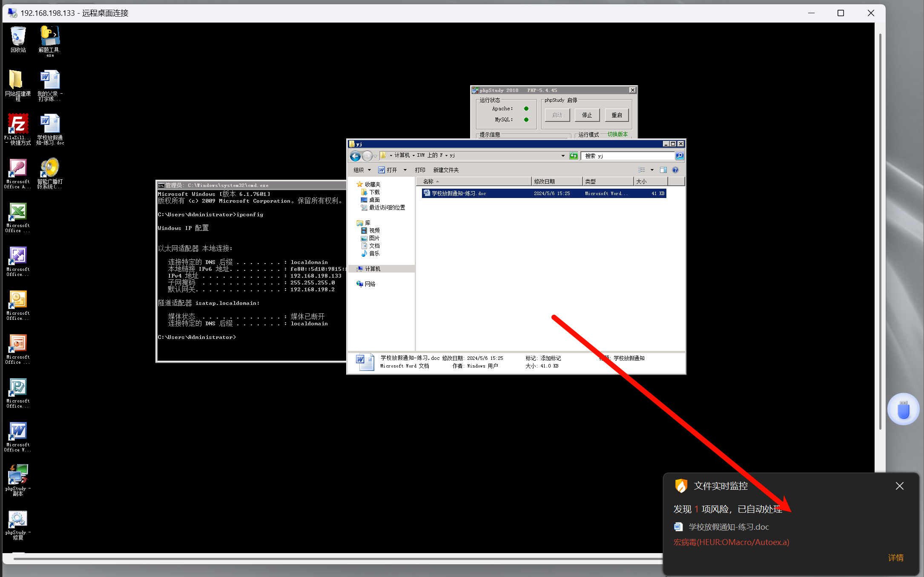Image resolution: width=924 pixels, height=577 pixels.
Task: Sort by 修改日期 column header
Action: (x=557, y=181)
